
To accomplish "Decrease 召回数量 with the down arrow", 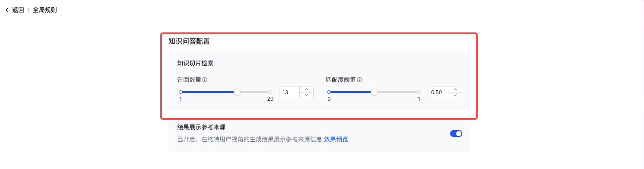I will 306,95.
